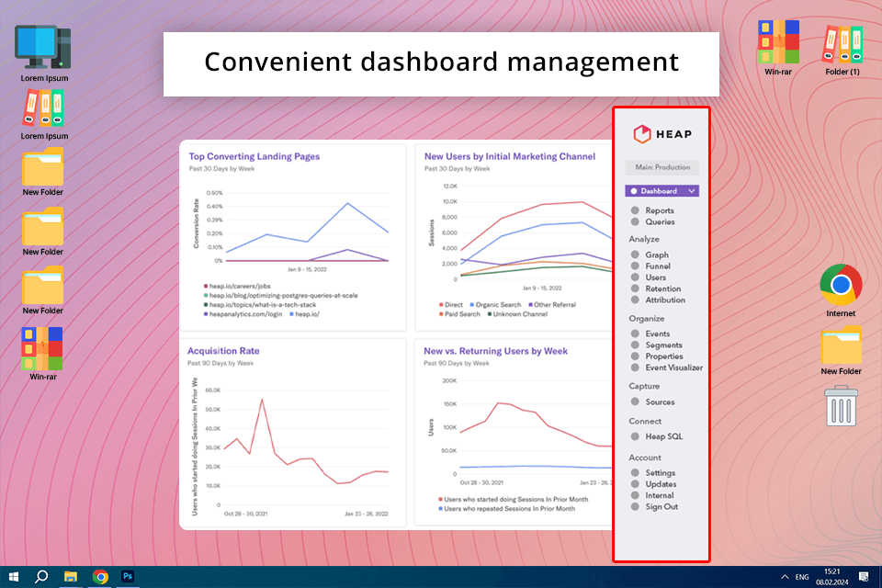
Task: Open taskbar search magnifier
Action: pyautogui.click(x=41, y=577)
